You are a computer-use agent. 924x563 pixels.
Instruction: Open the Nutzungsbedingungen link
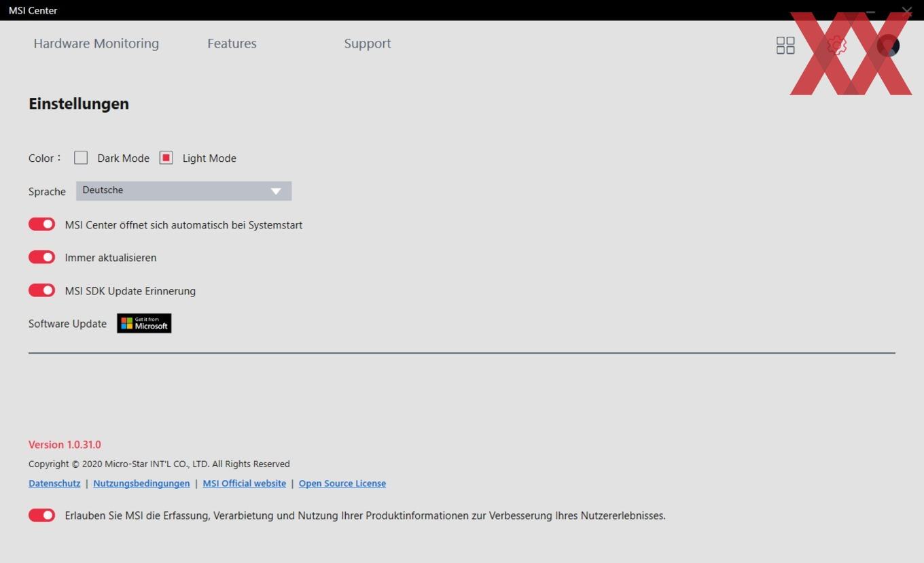141,483
